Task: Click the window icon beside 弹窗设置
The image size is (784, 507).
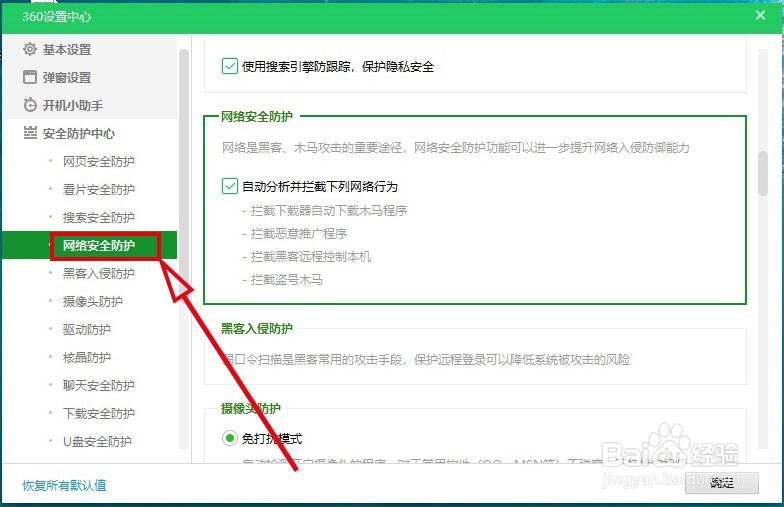Action: [30, 77]
